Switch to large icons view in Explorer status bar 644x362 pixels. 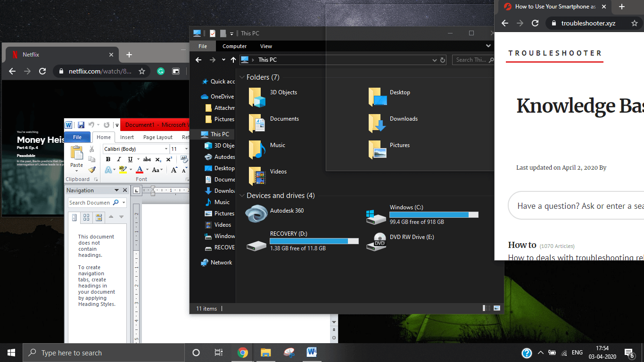(x=496, y=308)
